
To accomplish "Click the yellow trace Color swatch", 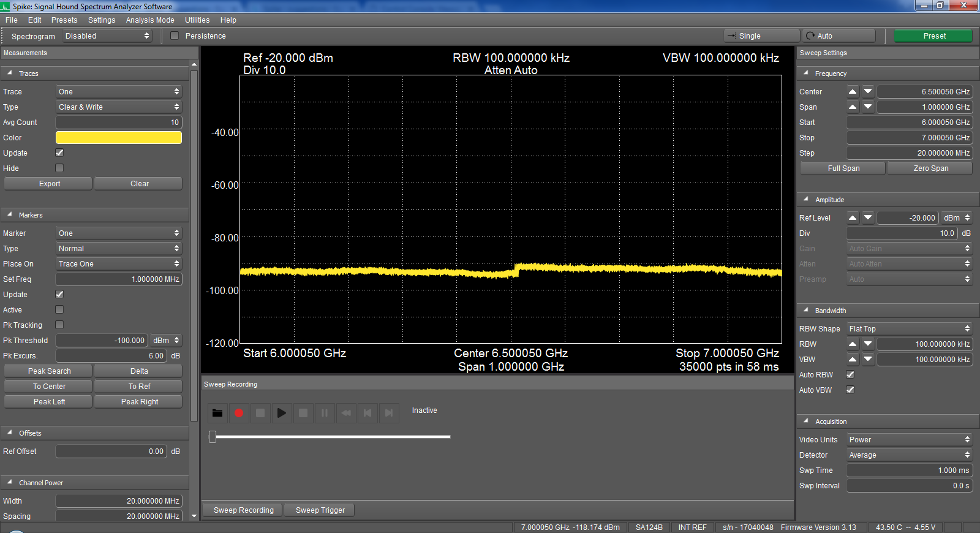I will click(119, 137).
